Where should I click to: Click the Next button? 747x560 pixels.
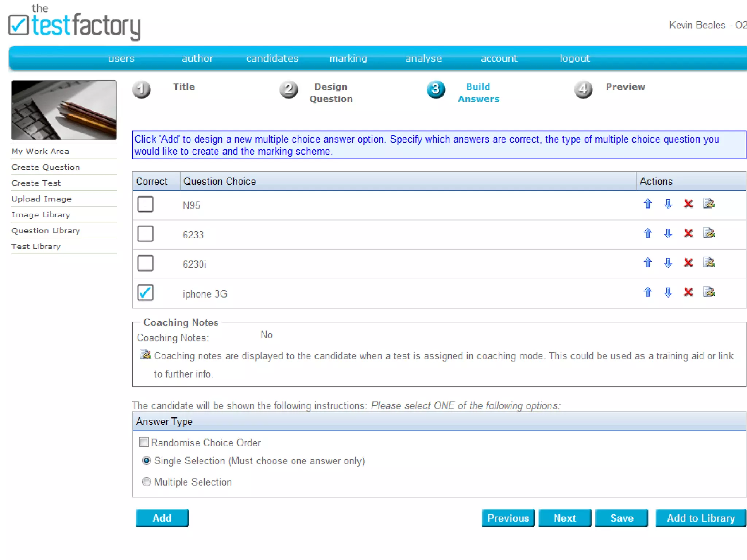565,518
